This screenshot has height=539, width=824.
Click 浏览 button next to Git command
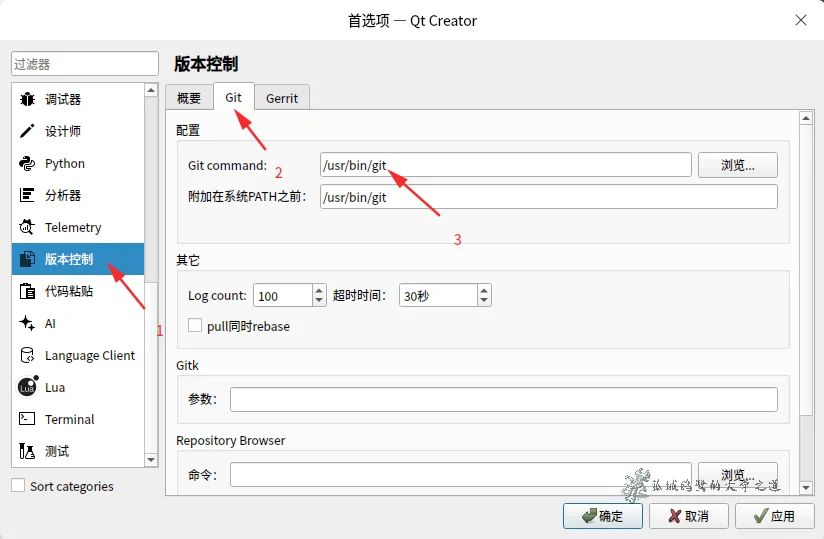(x=737, y=165)
